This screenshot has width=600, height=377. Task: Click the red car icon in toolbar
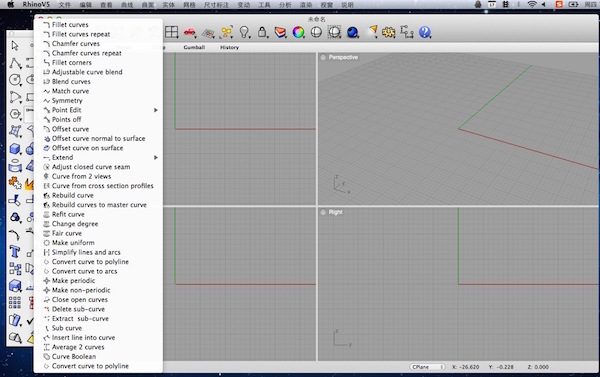189,33
